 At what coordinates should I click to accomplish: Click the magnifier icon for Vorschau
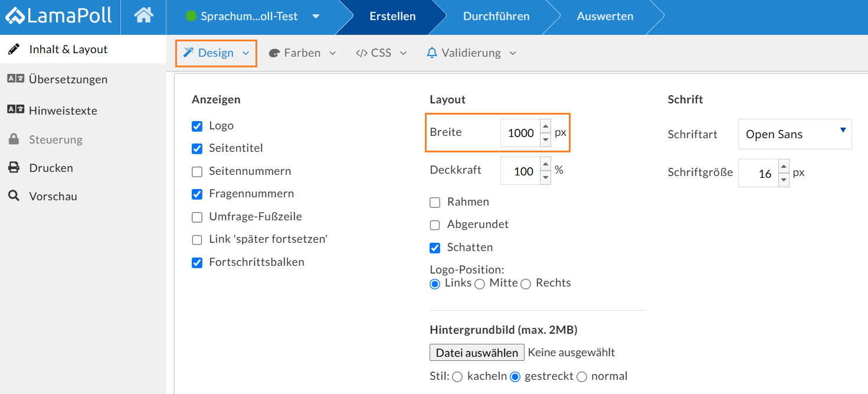pos(14,196)
